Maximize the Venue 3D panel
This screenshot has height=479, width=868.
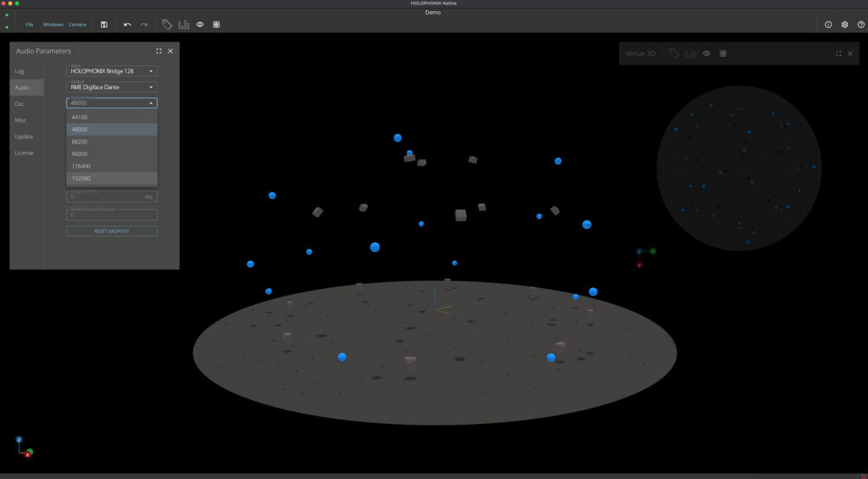(x=838, y=53)
